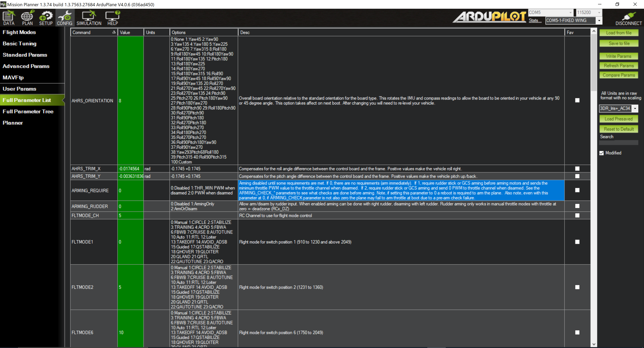Uncheck the Modified checkbox
The image size is (644, 348).
(602, 153)
